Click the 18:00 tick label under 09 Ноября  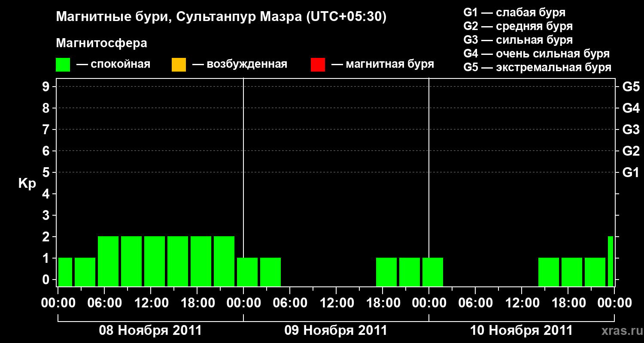coord(383,303)
